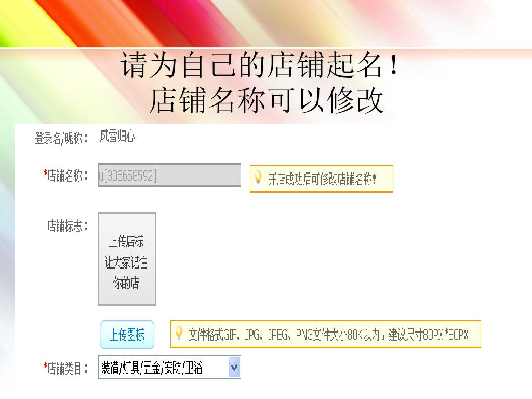Click the red asterisk beside 店铺类目

click(45, 365)
